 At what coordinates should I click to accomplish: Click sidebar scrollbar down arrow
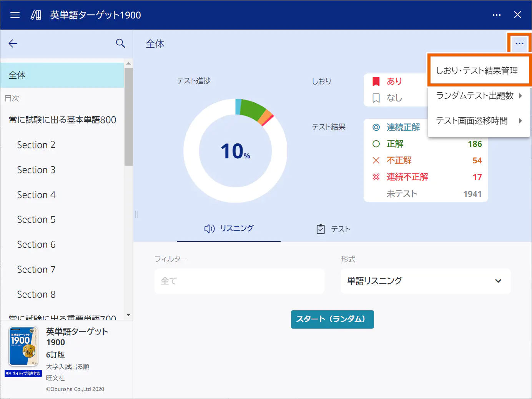tap(128, 315)
